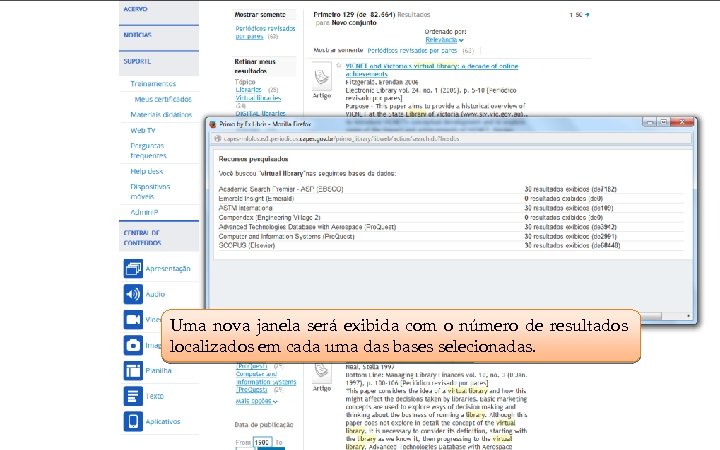
Task: Click Periódicos revisados por pares above results
Action: click(x=412, y=51)
